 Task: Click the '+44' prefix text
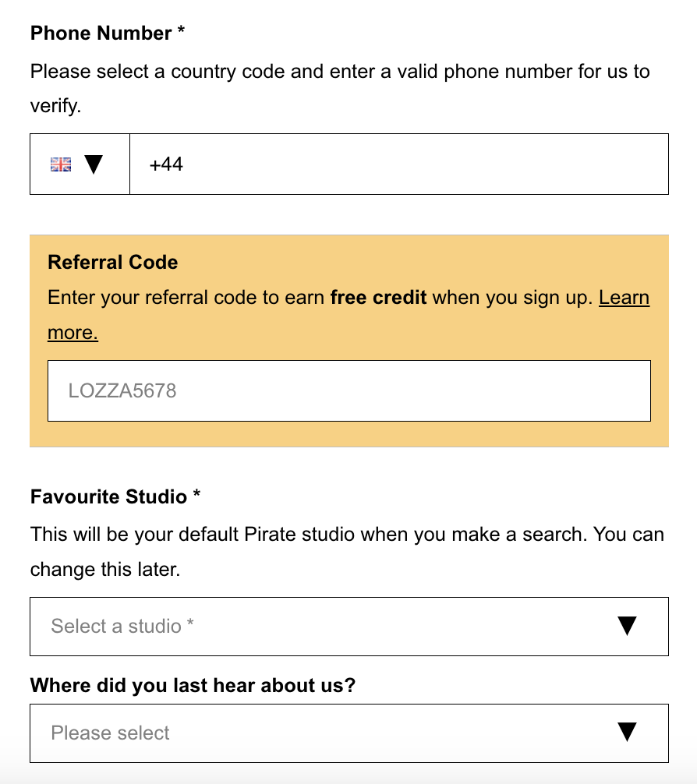(x=166, y=164)
